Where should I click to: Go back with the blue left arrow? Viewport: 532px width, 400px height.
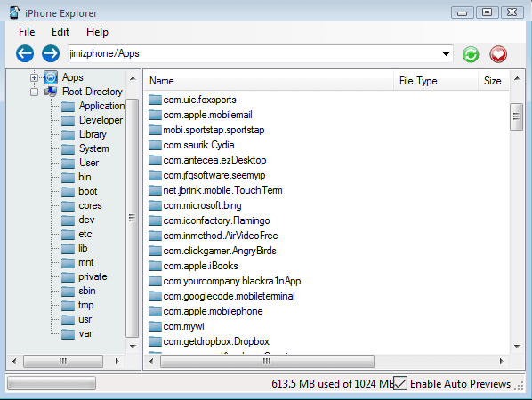pyautogui.click(x=25, y=53)
